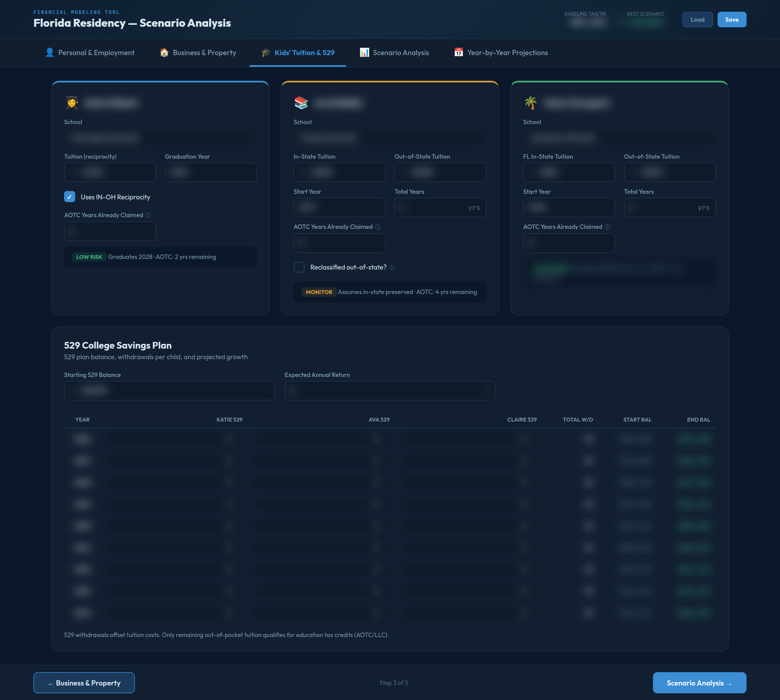The width and height of the screenshot is (780, 700).
Task: Click the person icon on Personal & Employment tab
Action: coord(50,53)
